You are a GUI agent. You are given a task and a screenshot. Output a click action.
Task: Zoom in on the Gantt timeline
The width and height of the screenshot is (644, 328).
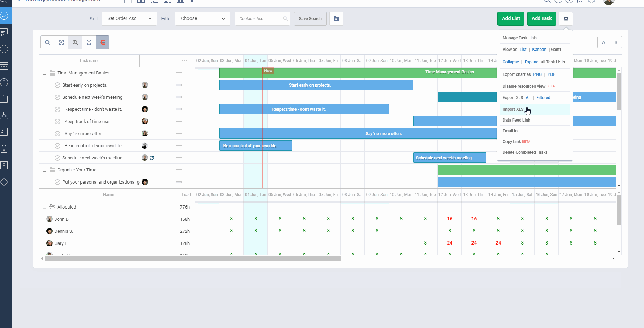pyautogui.click(x=75, y=42)
